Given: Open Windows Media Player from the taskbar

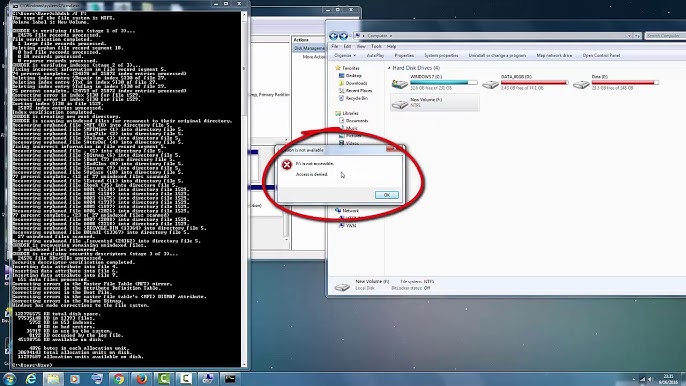Looking at the screenshot, I should 74,379.
